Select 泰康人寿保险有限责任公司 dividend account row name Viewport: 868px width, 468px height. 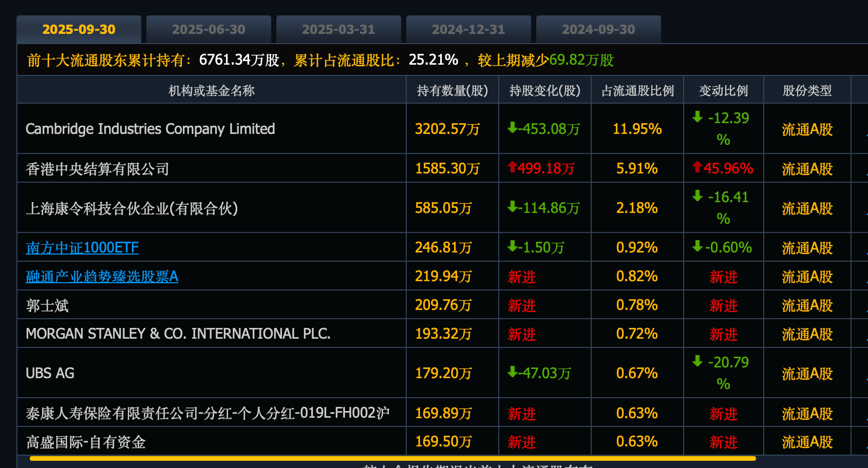click(x=207, y=413)
